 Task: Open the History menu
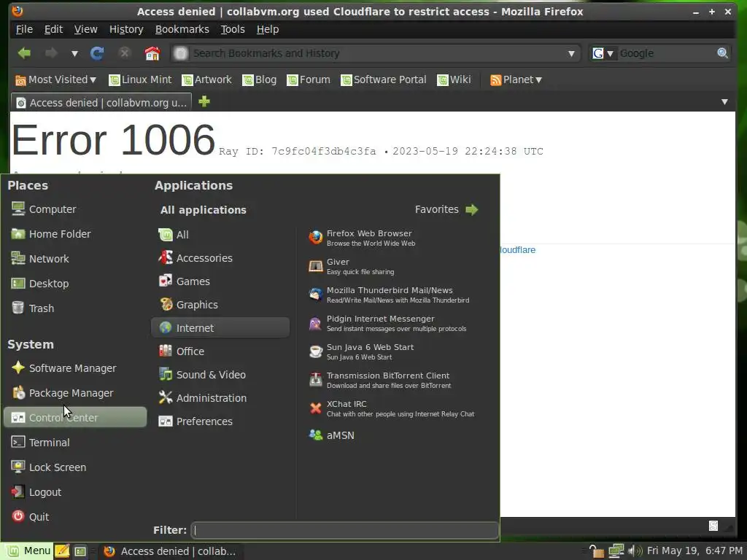tap(126, 29)
